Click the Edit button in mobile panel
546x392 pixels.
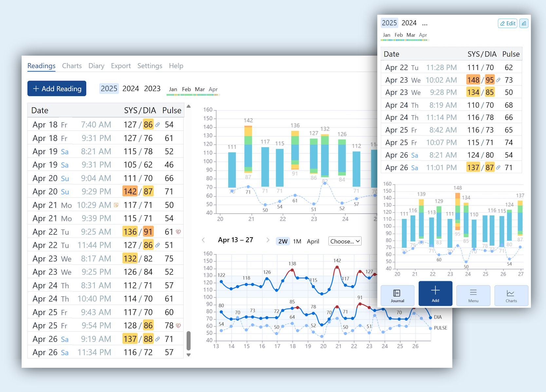click(x=507, y=23)
